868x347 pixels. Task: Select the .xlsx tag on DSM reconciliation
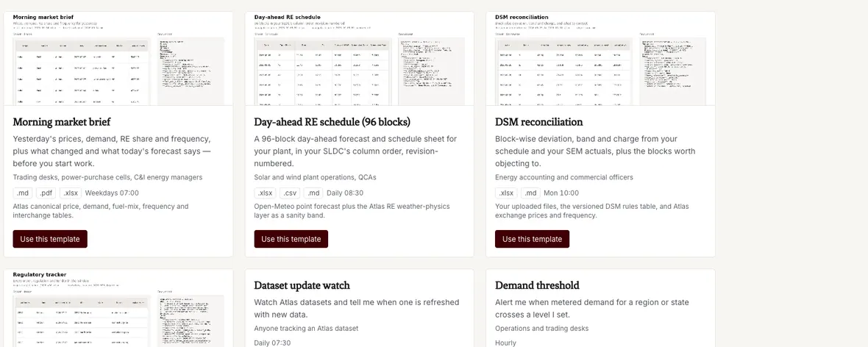(x=507, y=193)
